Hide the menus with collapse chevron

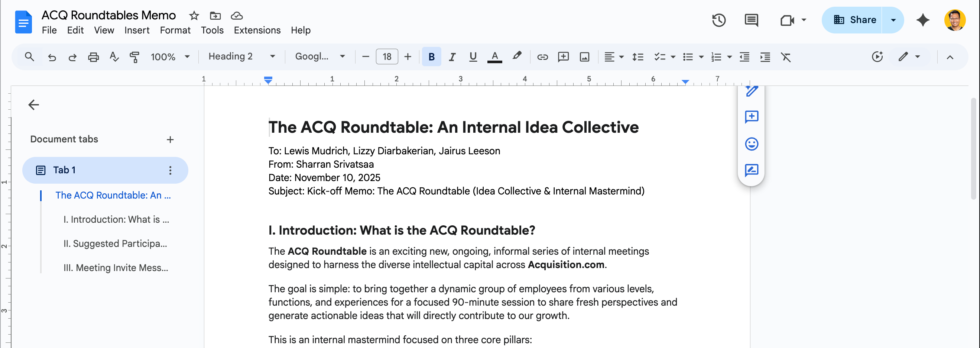(x=950, y=57)
